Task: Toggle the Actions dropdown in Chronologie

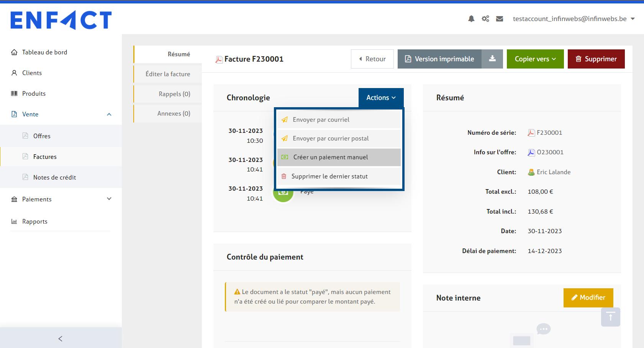Action: click(381, 98)
